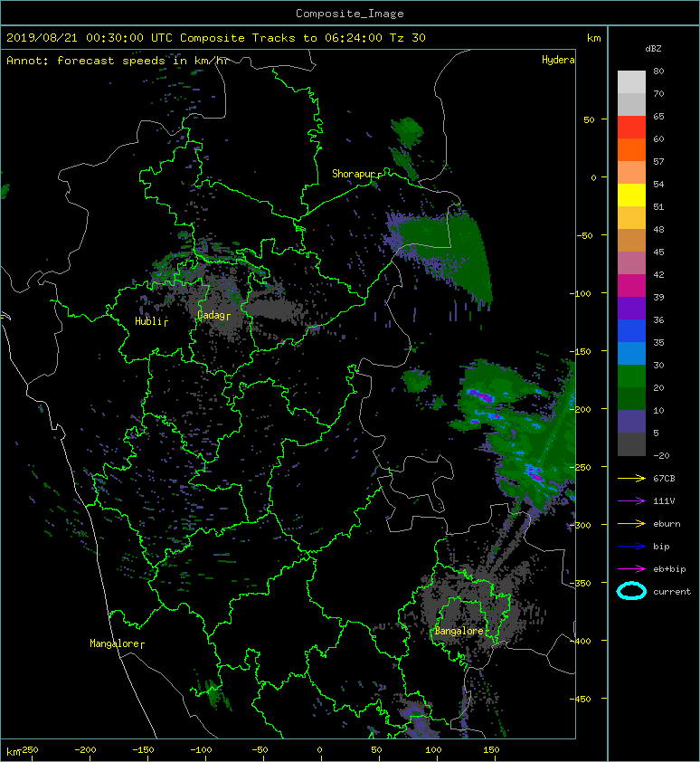Click the Hydera city label
This screenshot has width=700, height=762.
(x=558, y=60)
